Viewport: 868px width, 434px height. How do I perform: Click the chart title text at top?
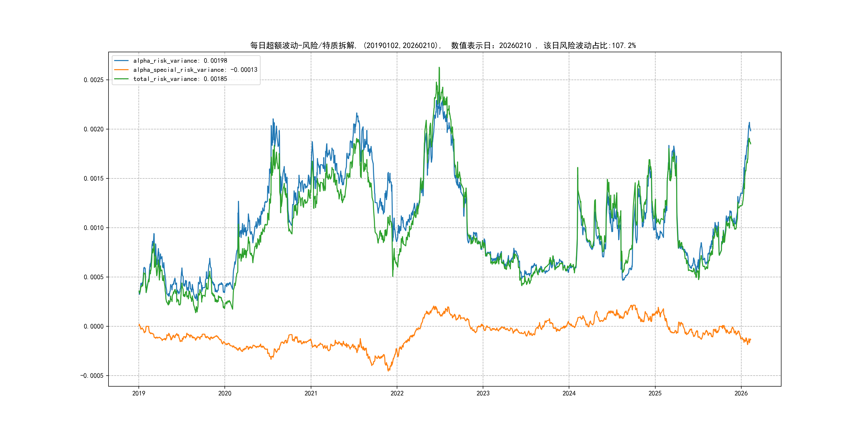[443, 46]
